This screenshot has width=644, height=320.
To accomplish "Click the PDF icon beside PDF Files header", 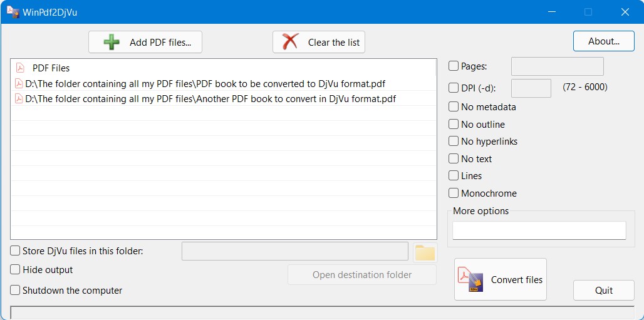I will pyautogui.click(x=20, y=68).
